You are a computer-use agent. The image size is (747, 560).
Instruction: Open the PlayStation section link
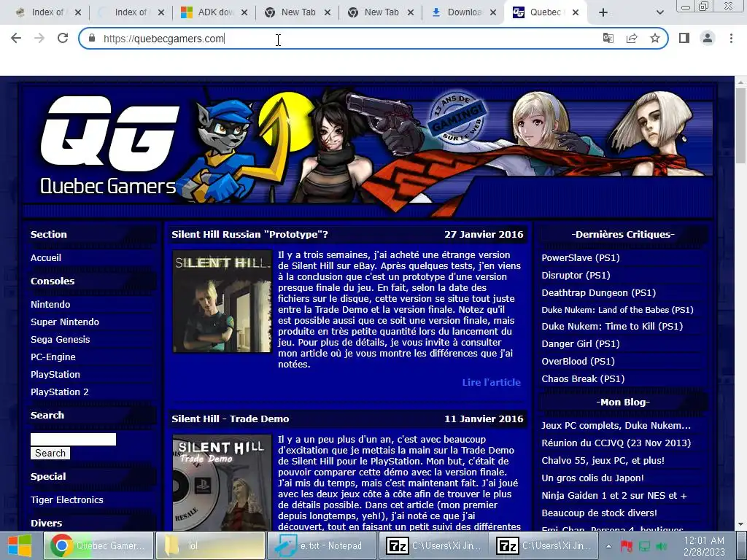pos(55,374)
